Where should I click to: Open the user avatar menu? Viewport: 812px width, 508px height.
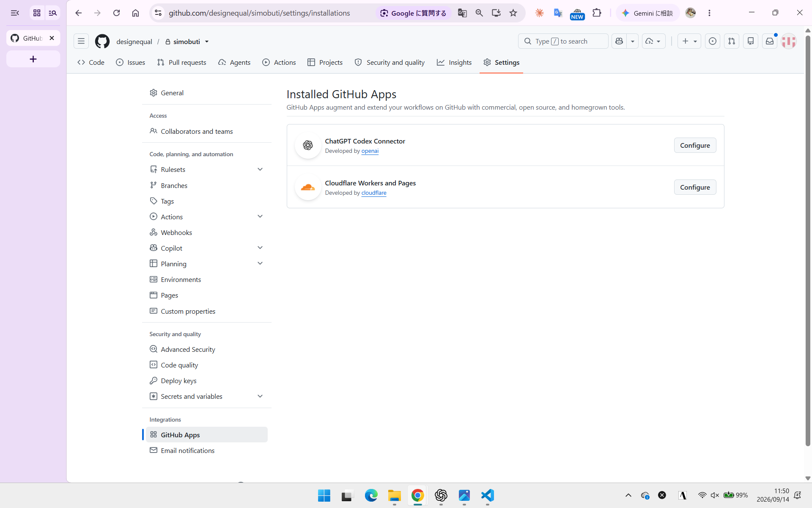(789, 41)
